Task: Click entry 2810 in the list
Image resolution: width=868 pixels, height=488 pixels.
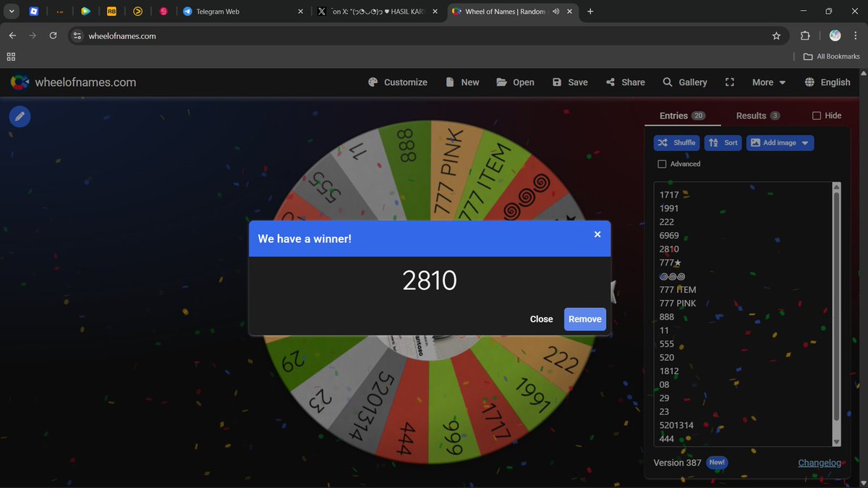Action: [x=669, y=249]
